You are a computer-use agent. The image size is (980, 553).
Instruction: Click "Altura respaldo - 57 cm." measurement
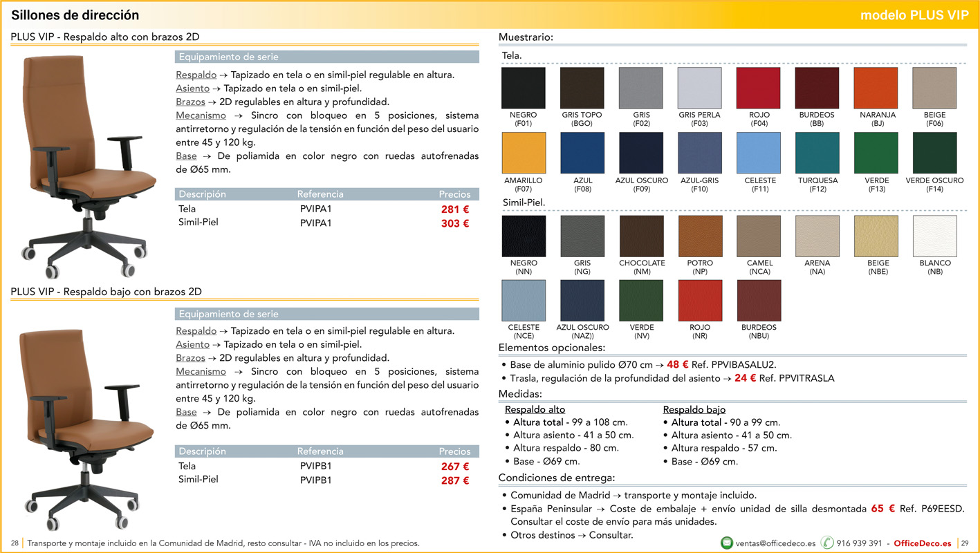pyautogui.click(x=724, y=448)
